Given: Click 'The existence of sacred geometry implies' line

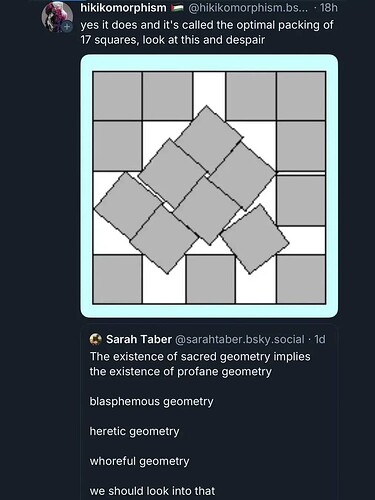Looking at the screenshot, I should click(x=200, y=357).
